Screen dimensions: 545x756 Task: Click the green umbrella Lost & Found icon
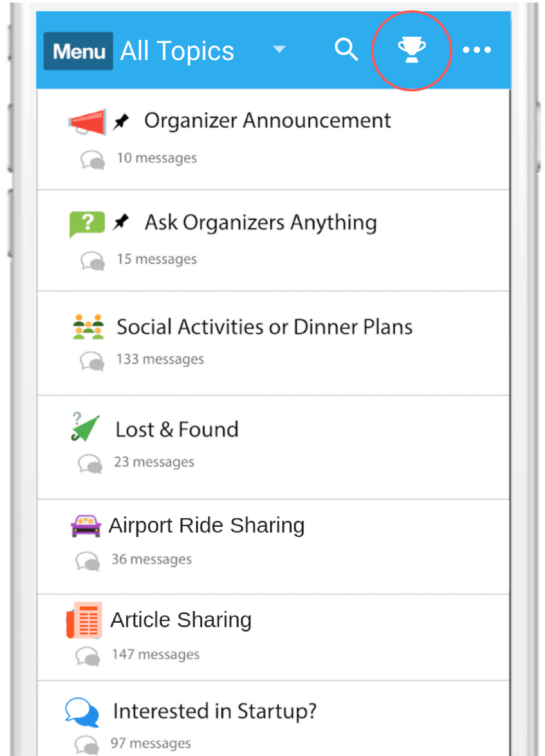pyautogui.click(x=85, y=428)
